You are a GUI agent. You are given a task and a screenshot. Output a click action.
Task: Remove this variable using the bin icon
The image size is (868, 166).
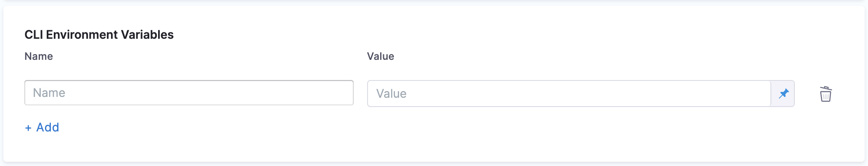click(826, 94)
